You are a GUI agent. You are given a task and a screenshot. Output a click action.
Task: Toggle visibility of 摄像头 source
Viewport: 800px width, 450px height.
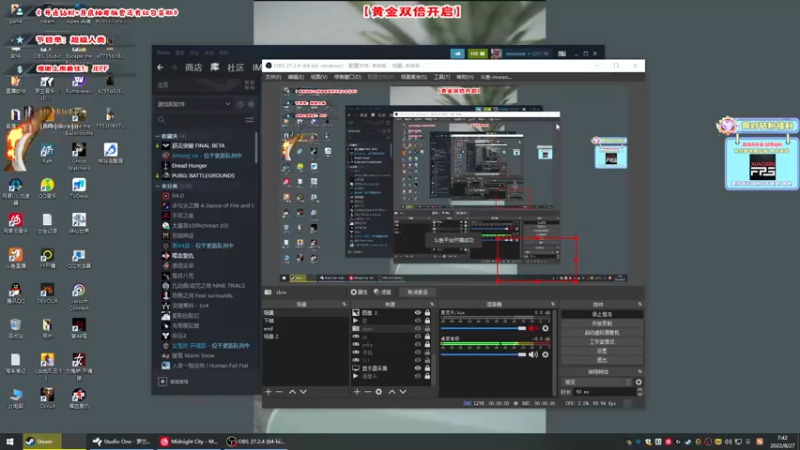[418, 377]
